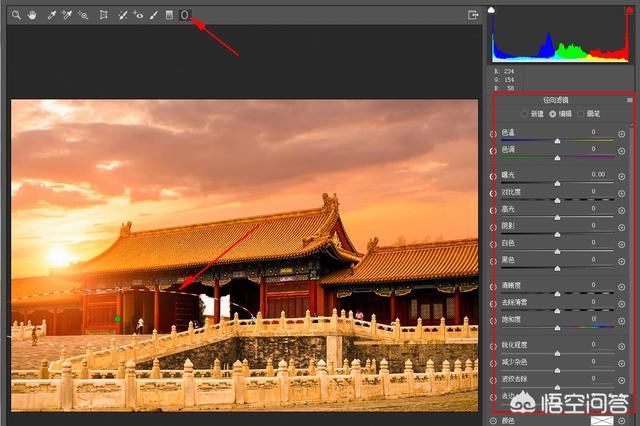The image size is (640, 426).
Task: Click the 饱和度 slider handle
Action: click(557, 328)
